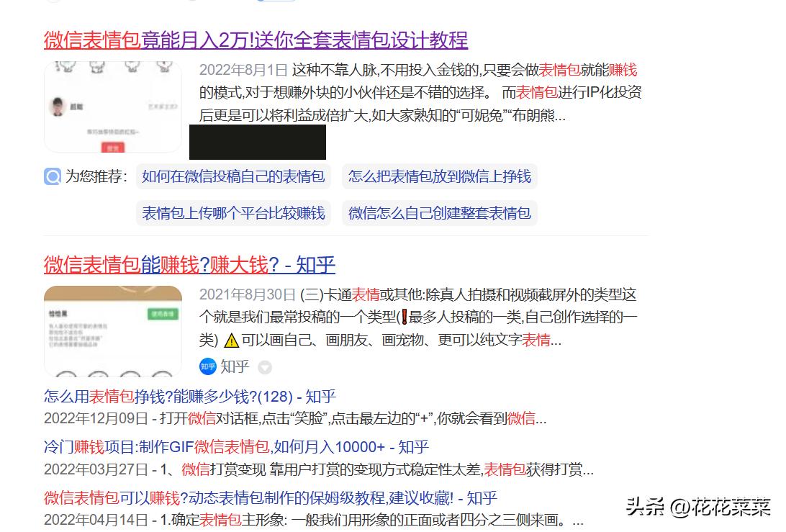Expand the result options arrow next to 知乎
This screenshot has width=786, height=532.
[266, 367]
